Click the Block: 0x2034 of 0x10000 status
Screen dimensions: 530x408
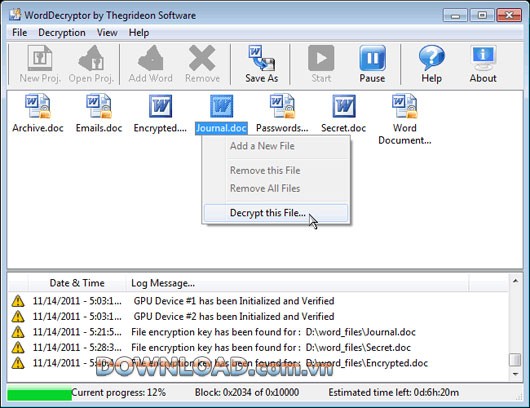247,392
